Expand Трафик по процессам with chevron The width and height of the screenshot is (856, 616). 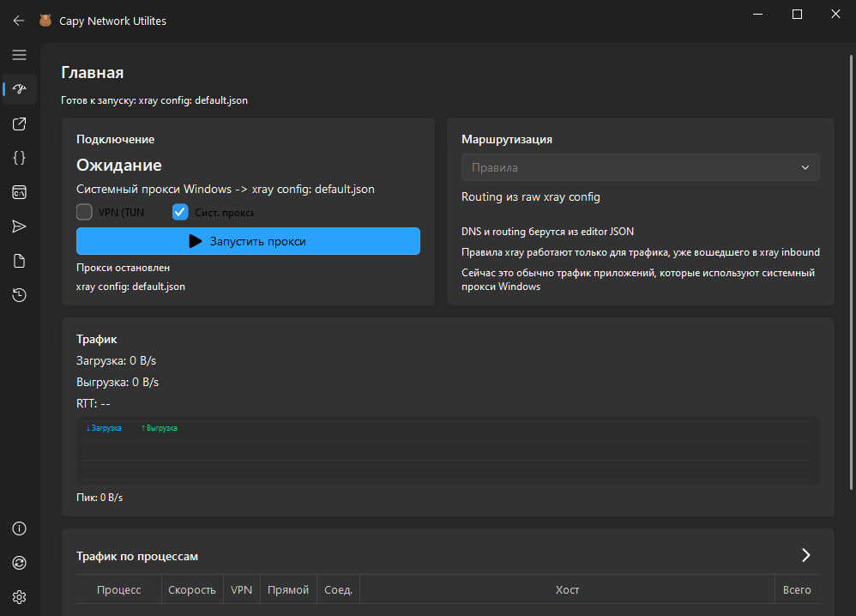[x=805, y=555]
